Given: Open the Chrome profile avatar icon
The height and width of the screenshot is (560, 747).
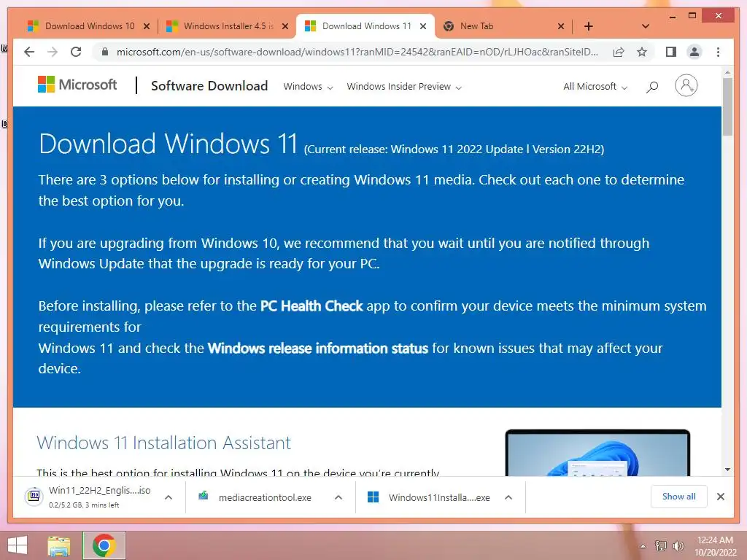Looking at the screenshot, I should pos(694,52).
